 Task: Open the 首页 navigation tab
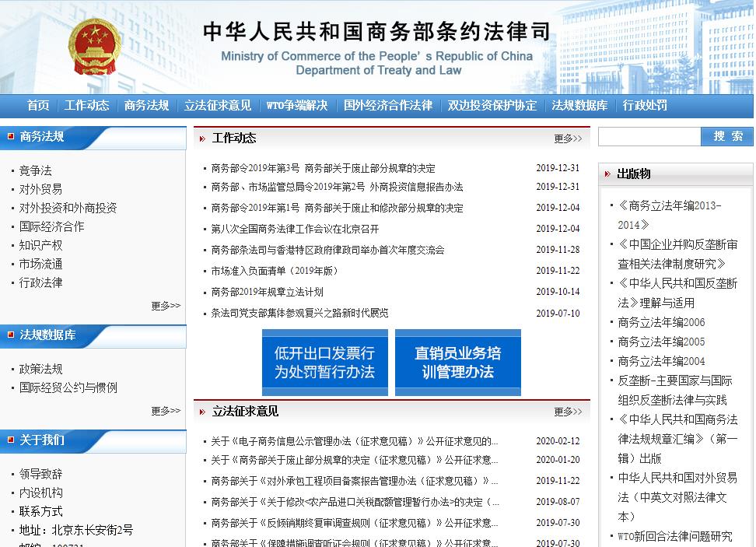[x=38, y=106]
